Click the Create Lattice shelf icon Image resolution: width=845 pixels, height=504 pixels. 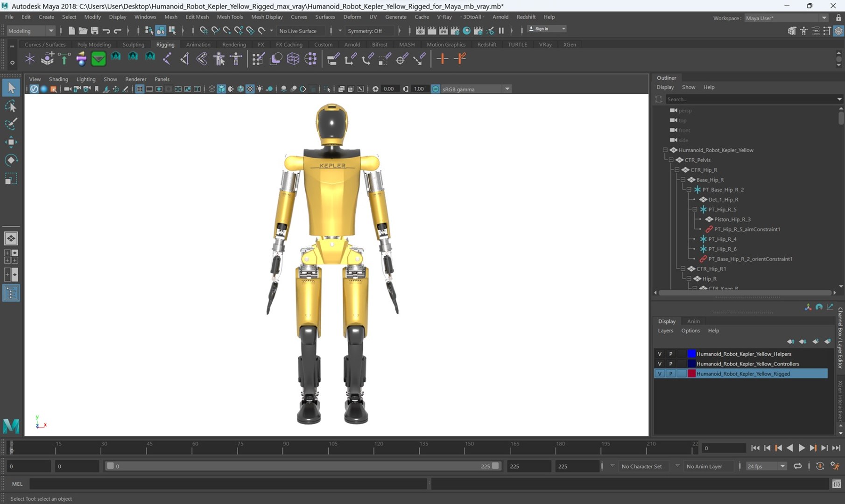[x=293, y=59]
